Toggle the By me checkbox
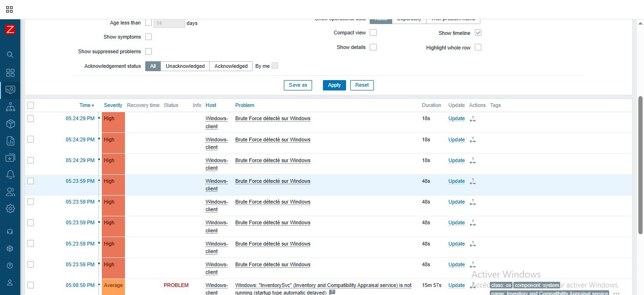644x295 pixels. (x=275, y=66)
